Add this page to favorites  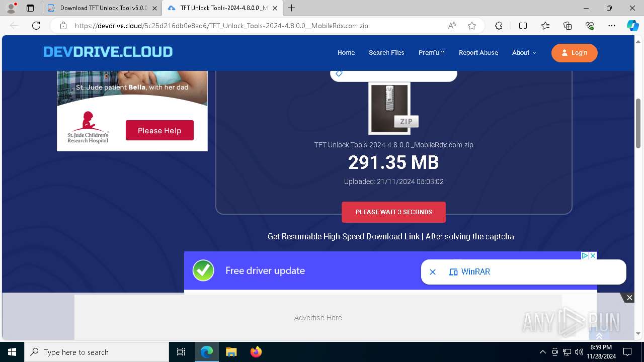pyautogui.click(x=472, y=26)
